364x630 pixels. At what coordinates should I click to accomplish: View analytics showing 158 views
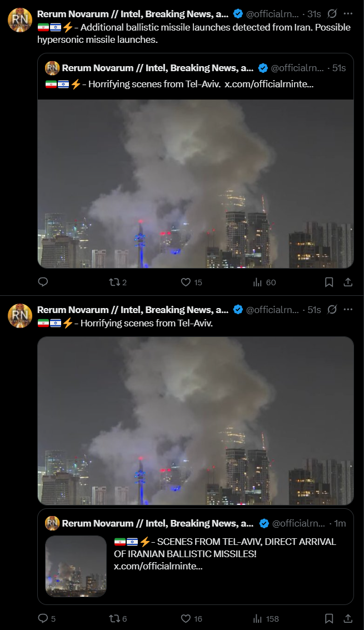click(266, 619)
